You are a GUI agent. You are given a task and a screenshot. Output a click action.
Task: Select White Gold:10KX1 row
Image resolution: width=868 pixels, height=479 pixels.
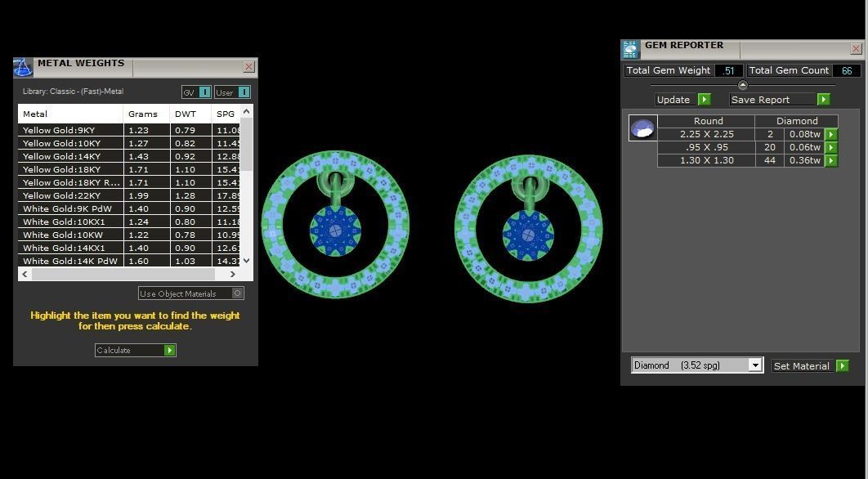pyautogui.click(x=130, y=222)
